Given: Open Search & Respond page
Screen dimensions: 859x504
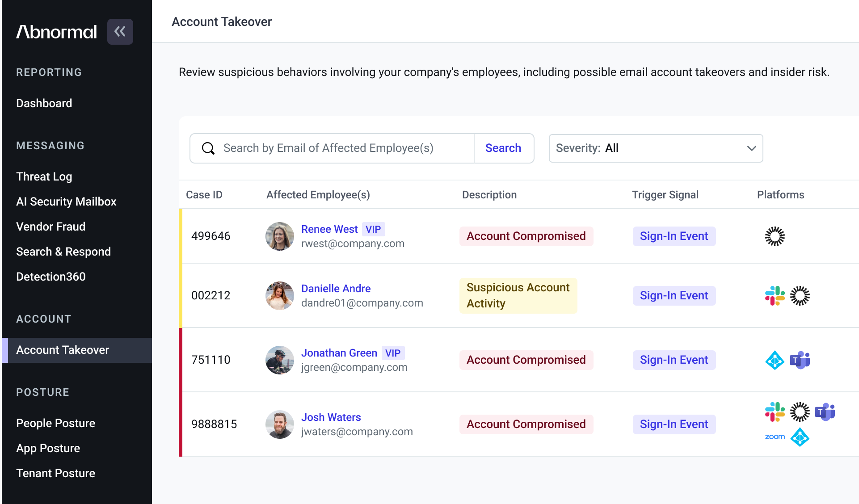Looking at the screenshot, I should point(63,252).
